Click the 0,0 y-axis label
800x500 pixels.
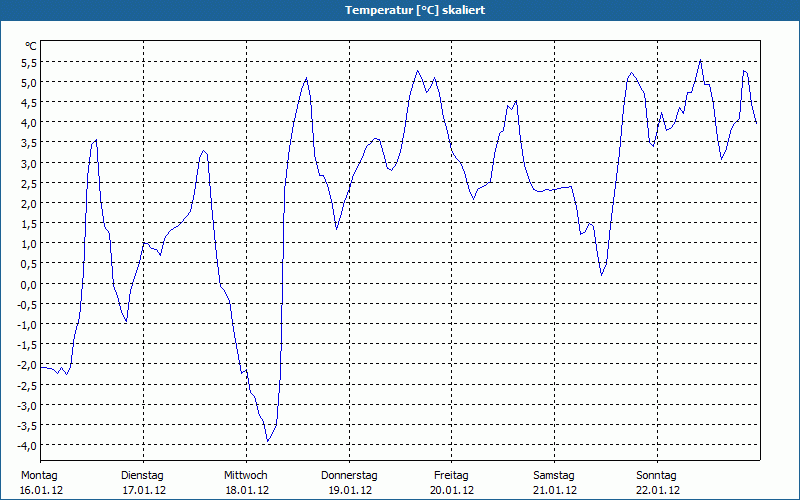[29, 284]
